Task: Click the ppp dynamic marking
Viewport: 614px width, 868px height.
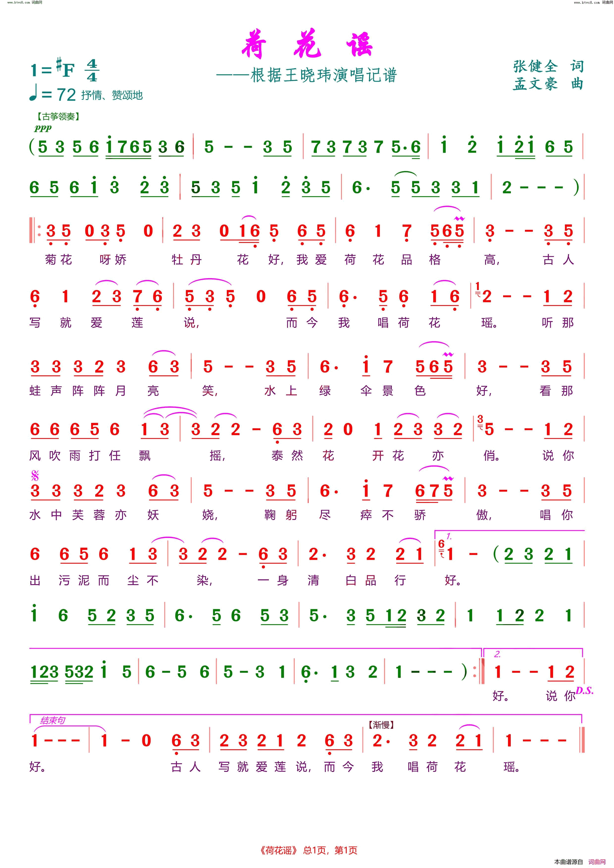Action: pos(43,128)
